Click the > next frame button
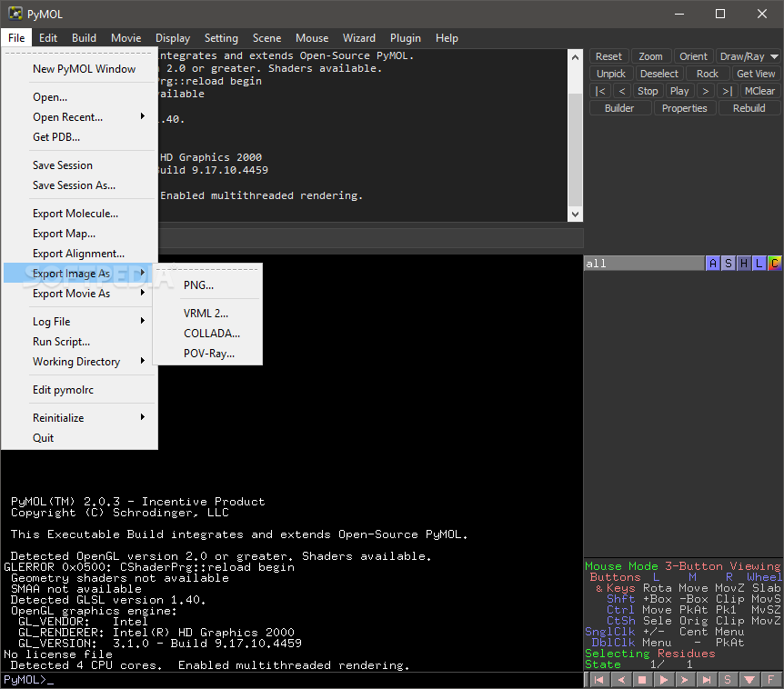Viewport: 784px width, 689px height. click(x=706, y=91)
